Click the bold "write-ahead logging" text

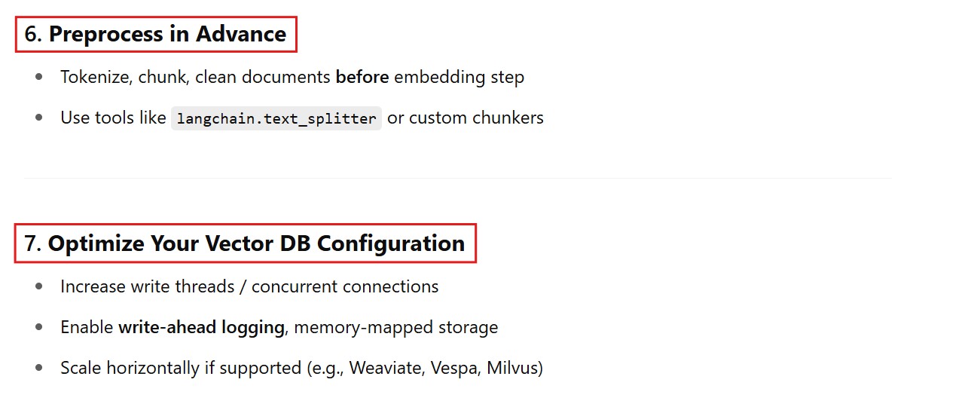click(x=201, y=327)
